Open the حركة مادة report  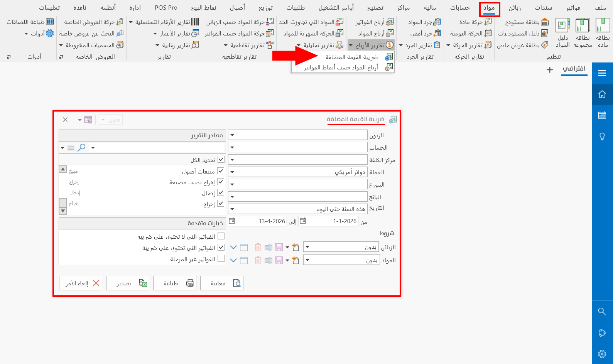(475, 22)
